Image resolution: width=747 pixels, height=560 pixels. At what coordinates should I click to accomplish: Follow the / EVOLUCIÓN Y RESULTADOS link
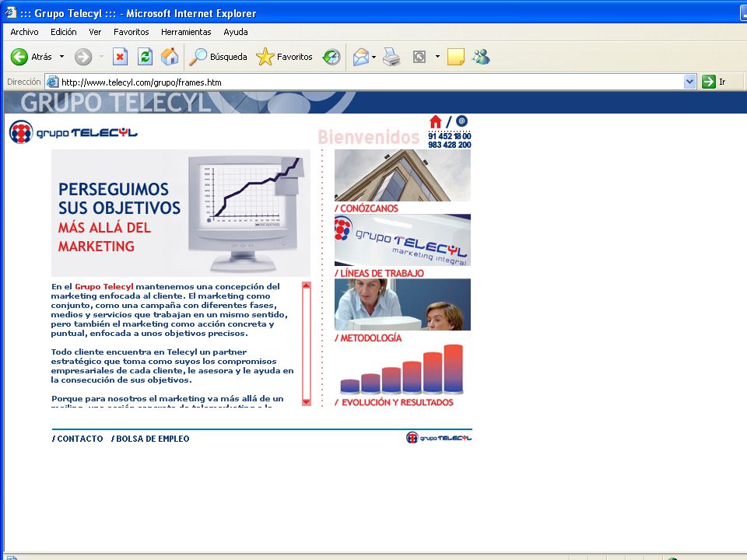pos(394,402)
